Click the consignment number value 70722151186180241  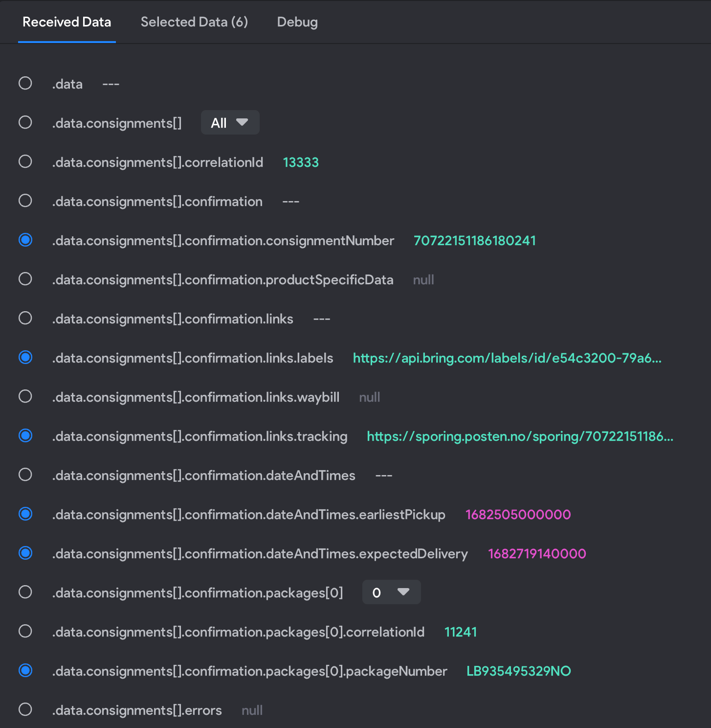475,241
